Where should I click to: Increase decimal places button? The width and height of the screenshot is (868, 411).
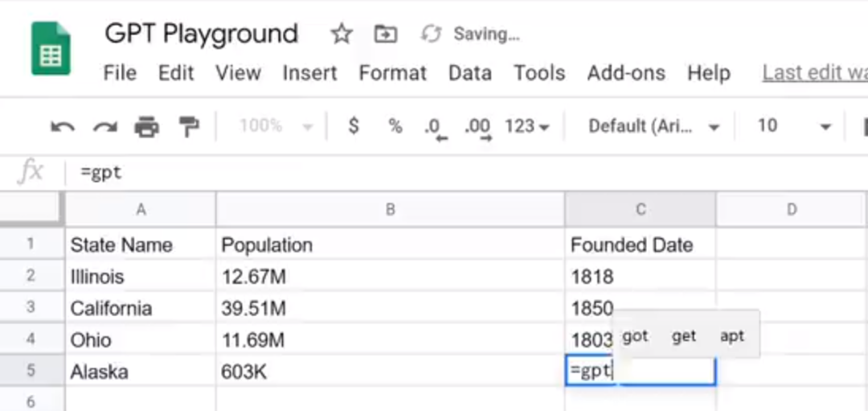477,129
